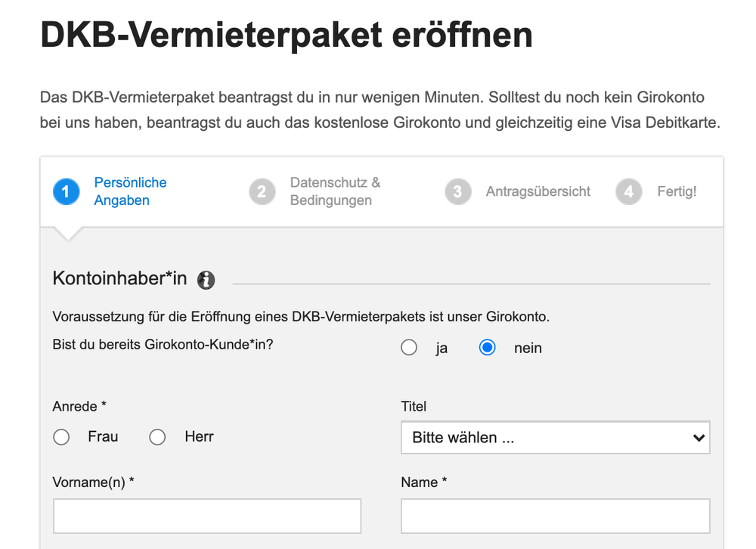756x549 pixels.
Task: Click 'Bist du bereits Girokonto-Kunde*in?' text
Action: (x=163, y=345)
